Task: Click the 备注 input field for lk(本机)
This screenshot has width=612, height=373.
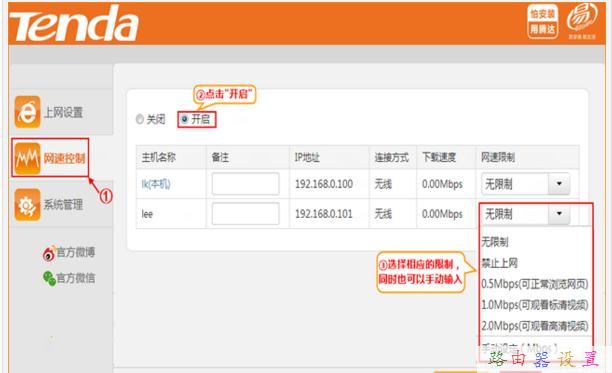Action: point(246,184)
